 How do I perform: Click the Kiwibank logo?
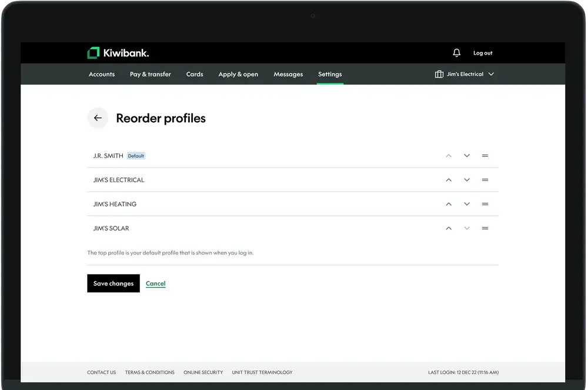pos(118,53)
